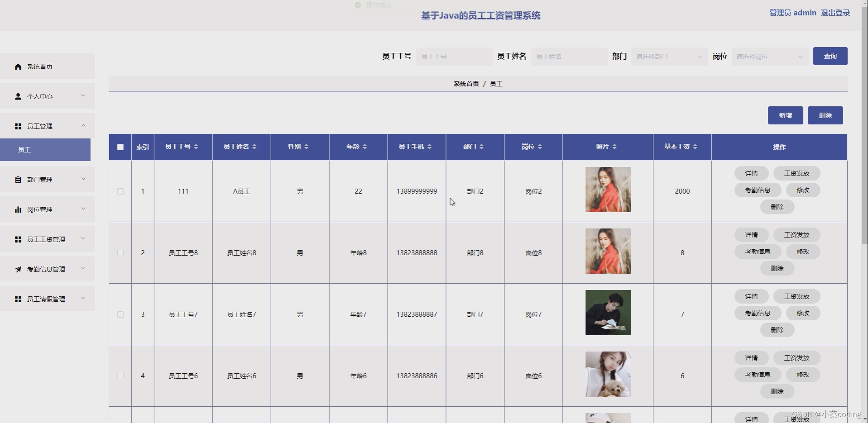Viewport: 868px width, 423px height.
Task: Sort by 岗位 column arrows
Action: tap(540, 147)
